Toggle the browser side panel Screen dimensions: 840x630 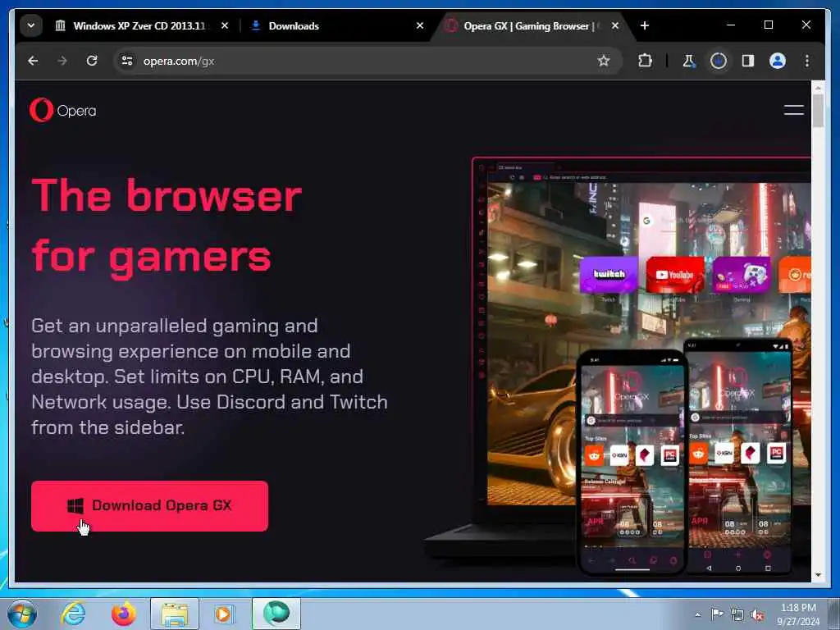pyautogui.click(x=748, y=61)
